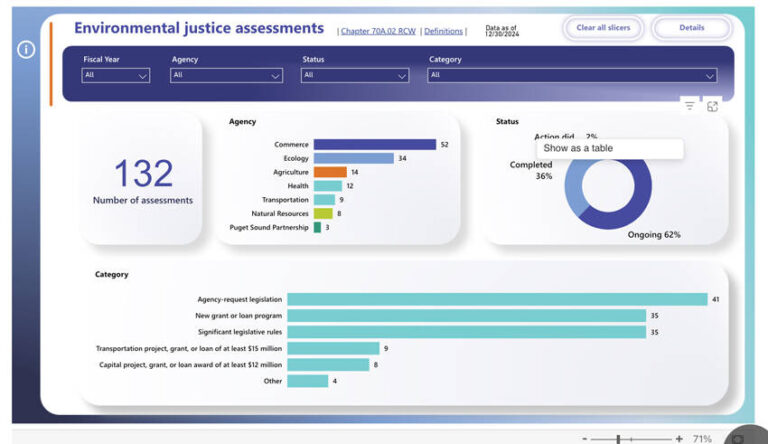768x444 pixels.
Task: Click focus mode icon above Status chart
Action: point(713,106)
